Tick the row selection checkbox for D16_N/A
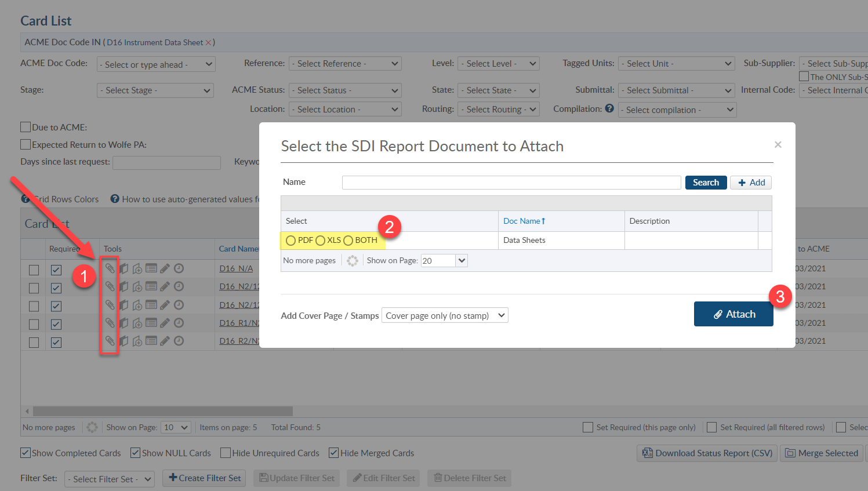This screenshot has width=868, height=491. (x=34, y=270)
